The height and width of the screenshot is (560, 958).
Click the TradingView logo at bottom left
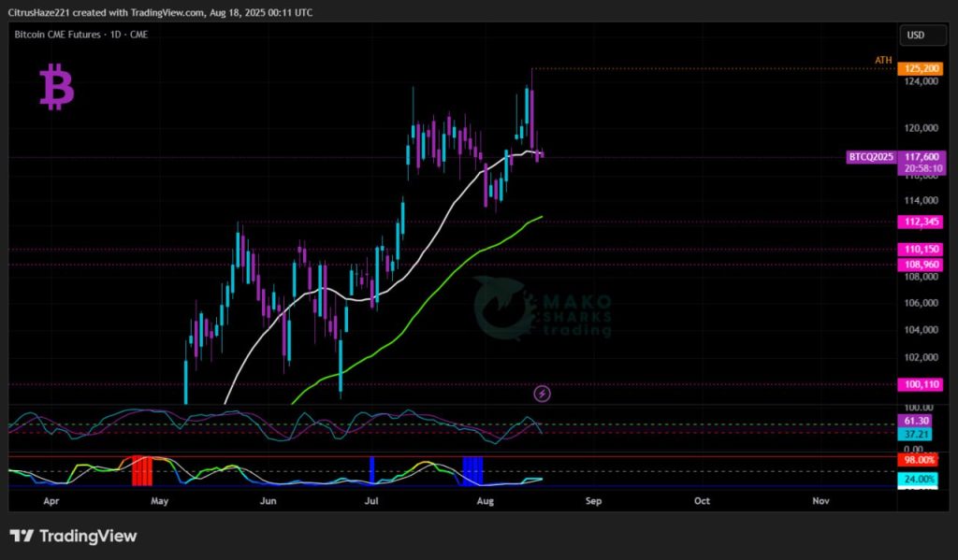pos(73,536)
